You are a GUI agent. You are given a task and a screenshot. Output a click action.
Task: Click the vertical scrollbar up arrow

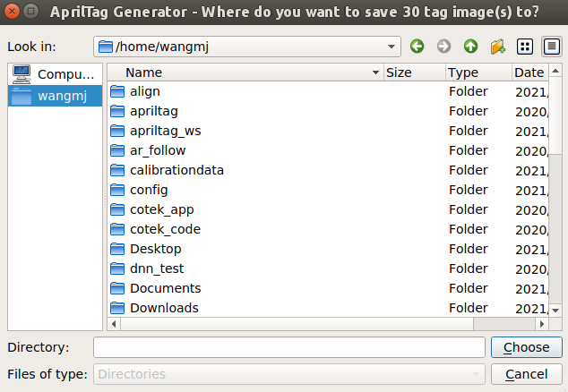[x=555, y=71]
